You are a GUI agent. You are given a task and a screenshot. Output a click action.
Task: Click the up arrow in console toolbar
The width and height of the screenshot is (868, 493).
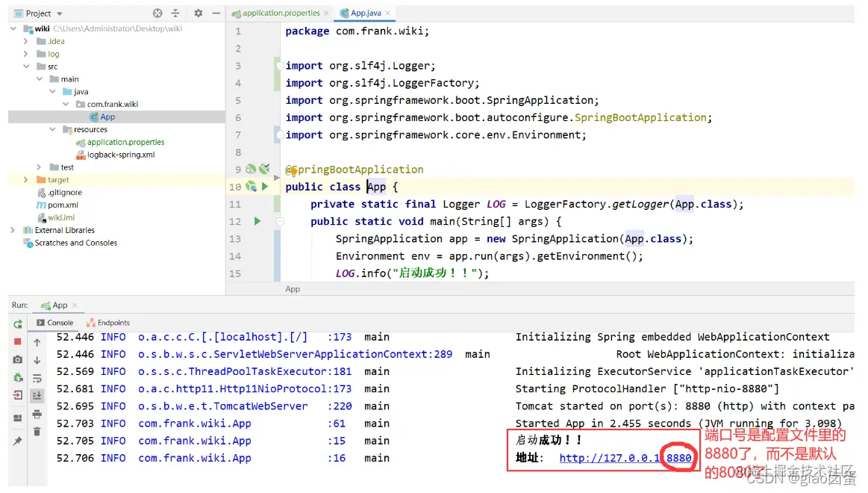click(37, 342)
